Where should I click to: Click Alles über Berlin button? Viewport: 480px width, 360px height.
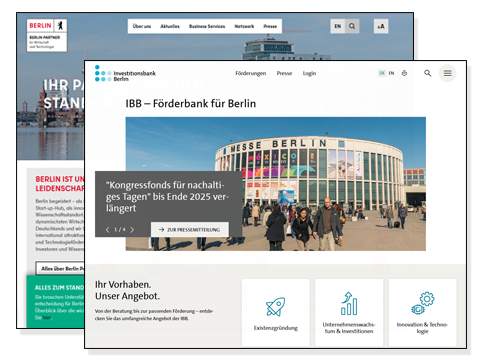[60, 268]
